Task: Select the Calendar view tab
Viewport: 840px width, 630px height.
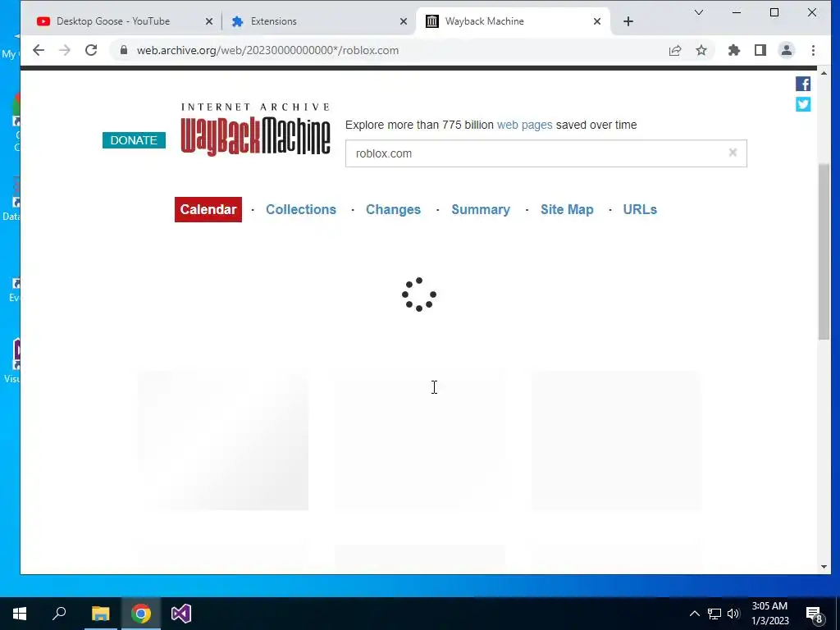Action: point(208,209)
